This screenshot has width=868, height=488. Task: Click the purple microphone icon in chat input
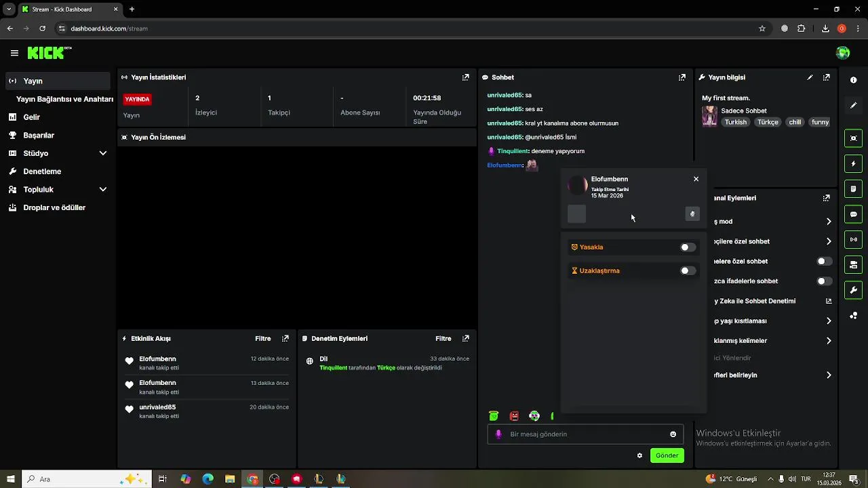click(498, 434)
